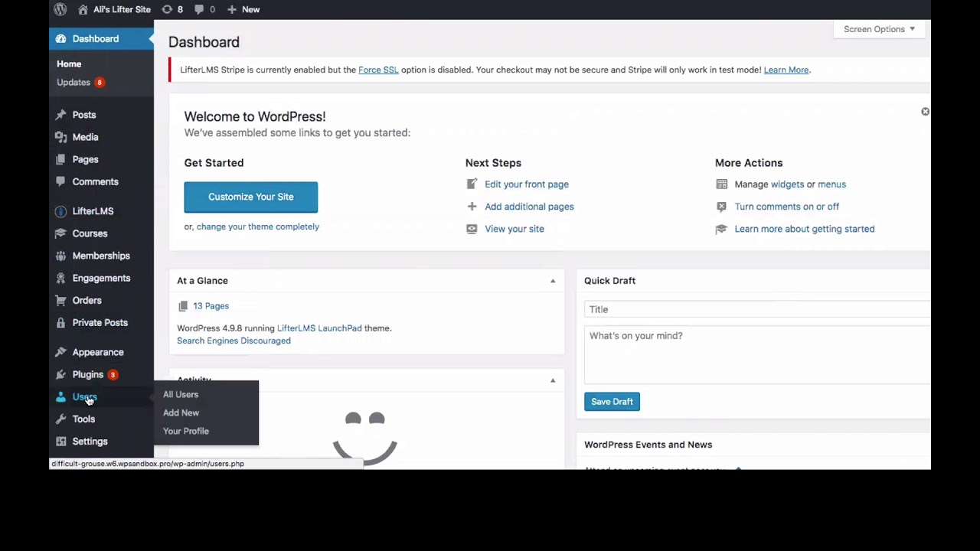Click the Settings sliders icon
The width and height of the screenshot is (980, 551).
pyautogui.click(x=61, y=441)
